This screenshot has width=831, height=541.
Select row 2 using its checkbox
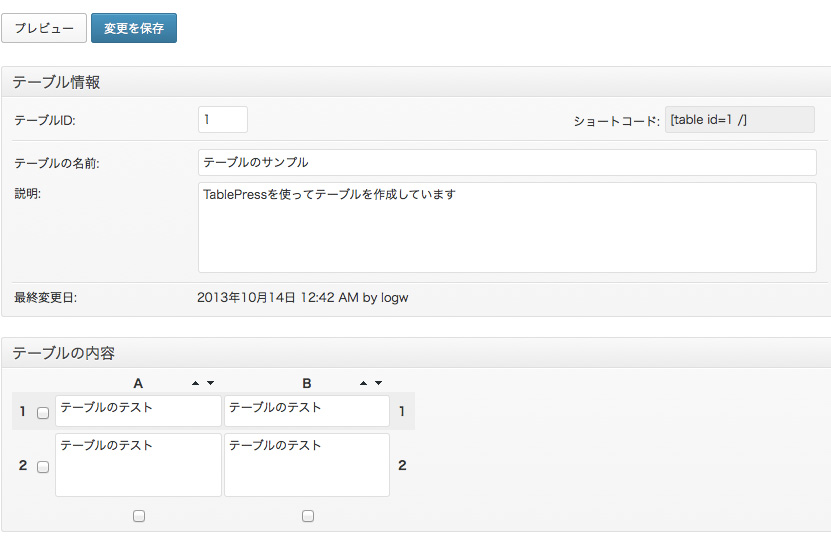(43, 466)
